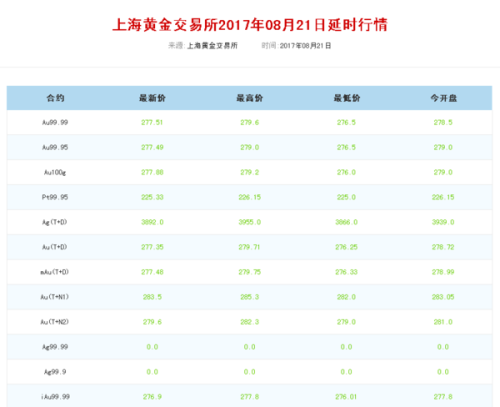Click the Ag(T+D) contract label
The image size is (500, 407).
(x=55, y=222)
